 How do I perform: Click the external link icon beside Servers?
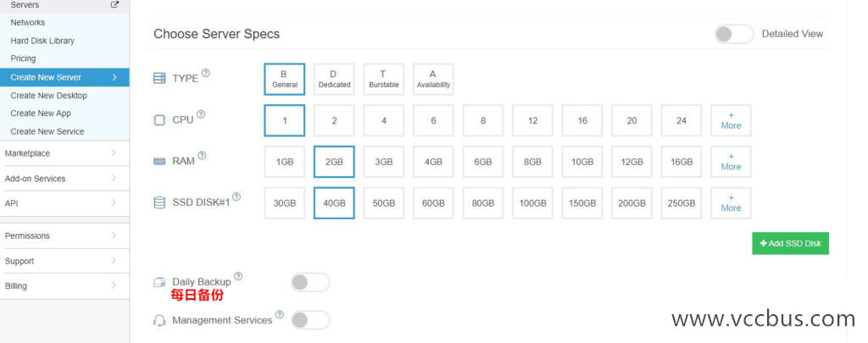[115, 5]
